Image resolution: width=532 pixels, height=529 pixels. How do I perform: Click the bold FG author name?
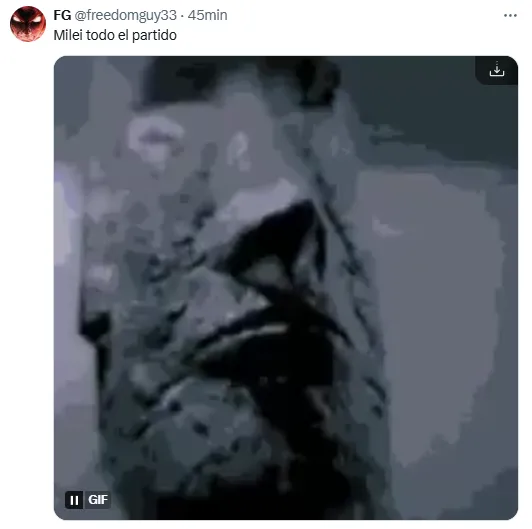coord(62,15)
